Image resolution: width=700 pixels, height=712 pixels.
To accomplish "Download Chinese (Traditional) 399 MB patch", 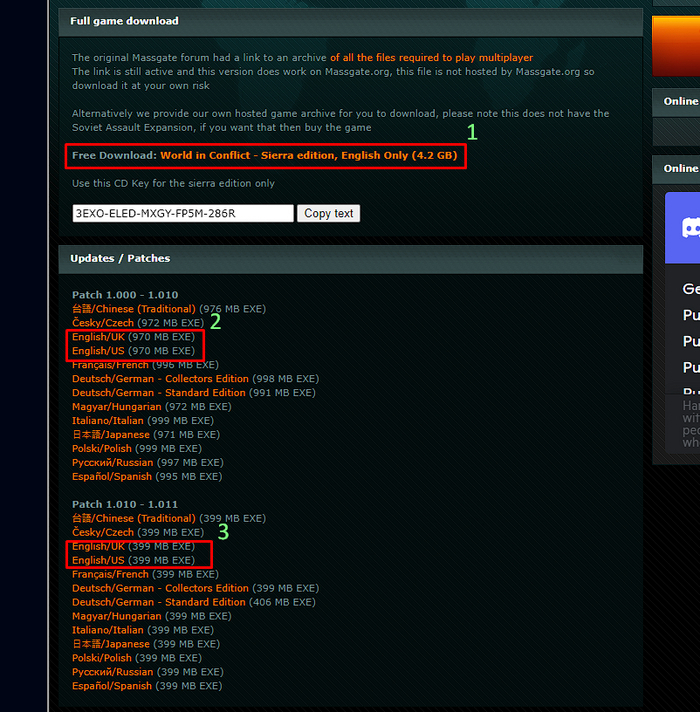I will (x=134, y=519).
